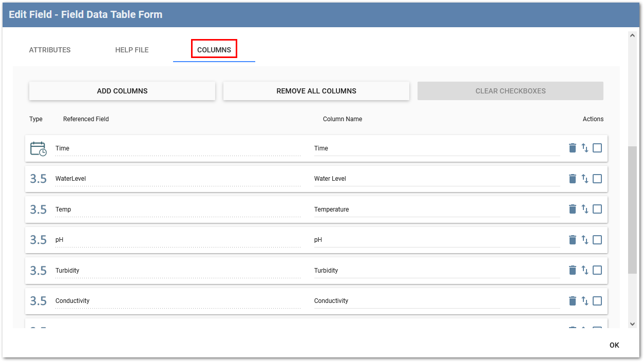Click the 3.5 numeric type icon for Temp

tap(39, 209)
